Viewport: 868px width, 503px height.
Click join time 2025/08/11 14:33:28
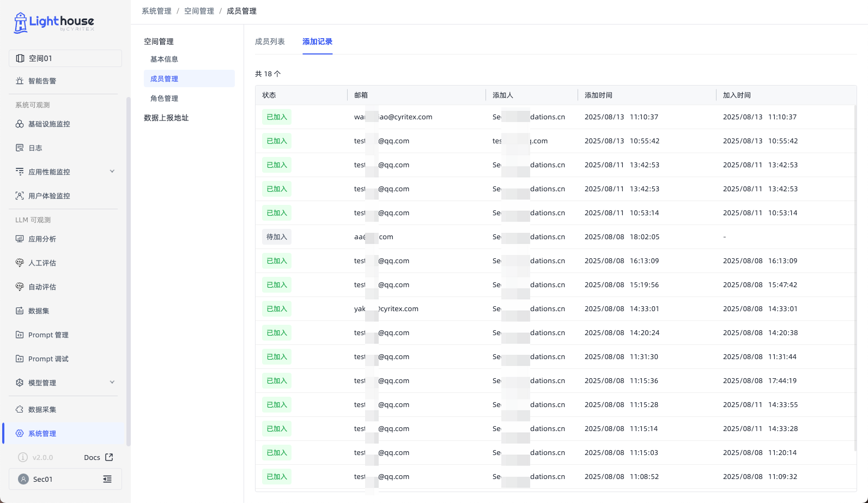[760, 428]
